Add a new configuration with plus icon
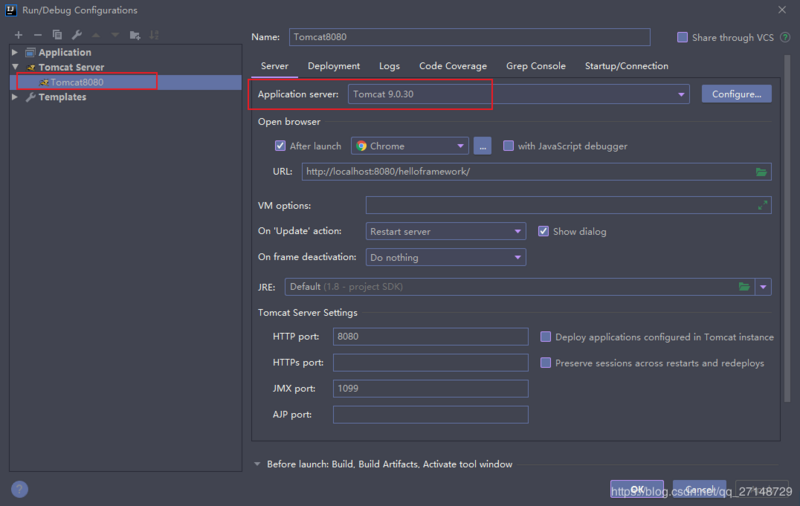Image resolution: width=800 pixels, height=506 pixels. coord(18,35)
